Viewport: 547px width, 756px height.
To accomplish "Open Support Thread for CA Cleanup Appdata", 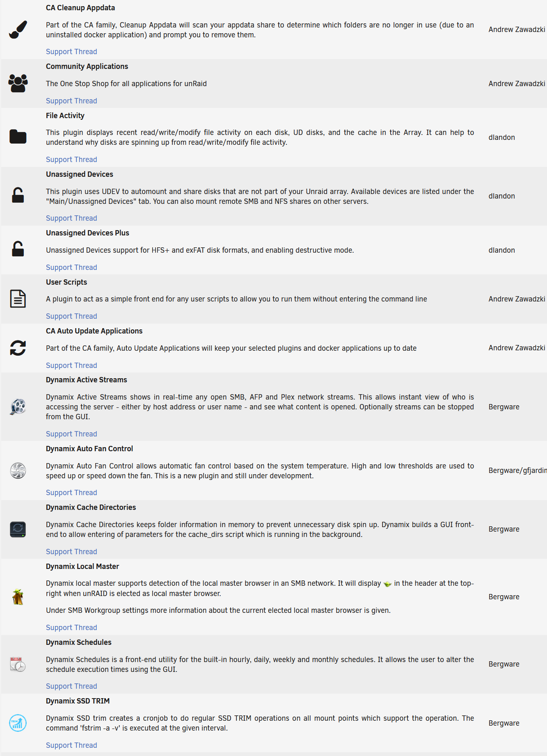I will click(71, 52).
